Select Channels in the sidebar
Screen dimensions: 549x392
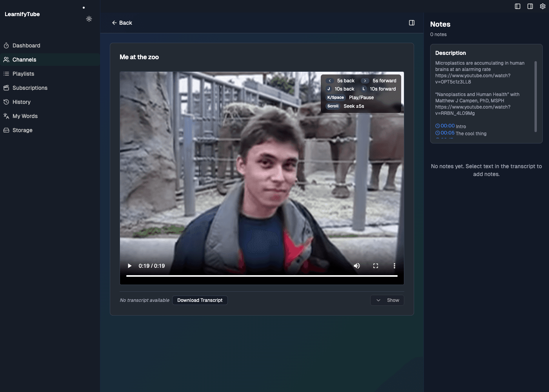point(24,60)
